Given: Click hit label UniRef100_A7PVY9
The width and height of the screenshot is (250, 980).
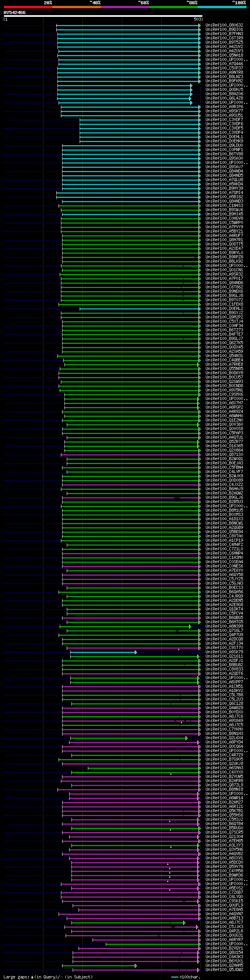Looking at the screenshot, I should click(x=224, y=227).
